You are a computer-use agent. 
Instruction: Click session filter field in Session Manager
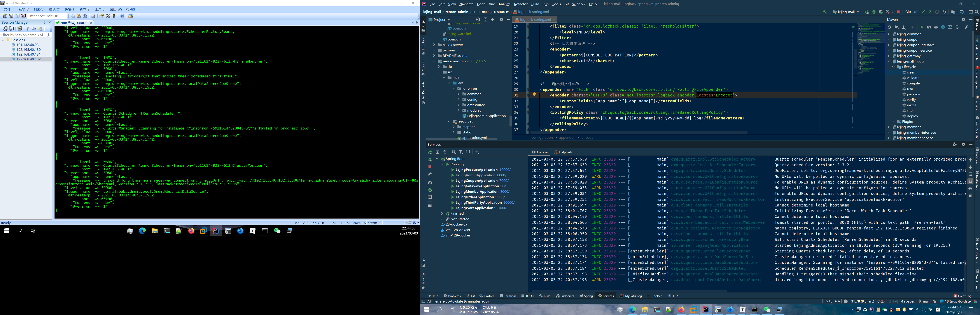(26, 35)
